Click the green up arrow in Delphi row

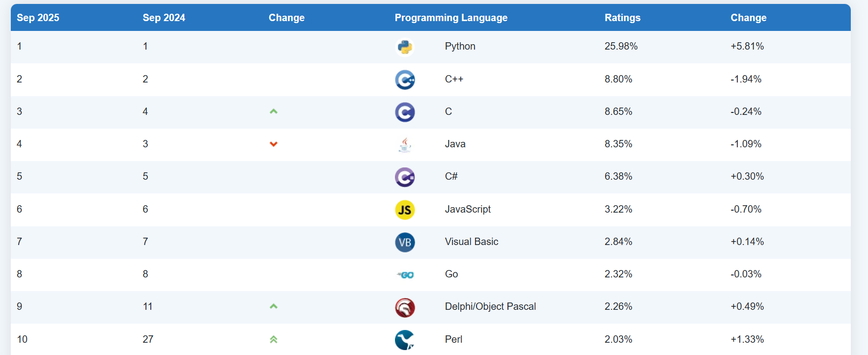[x=274, y=306]
